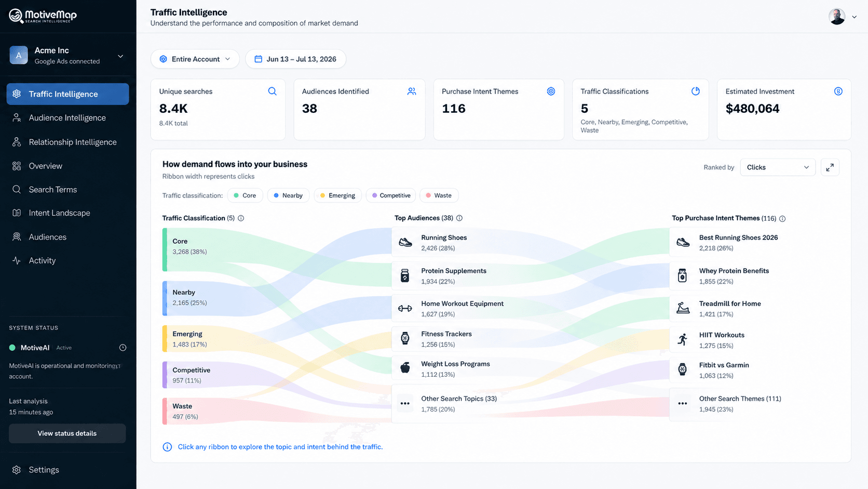The width and height of the screenshot is (868, 489).
Task: Click the $480,064 Estimated Investment value
Action: (752, 109)
